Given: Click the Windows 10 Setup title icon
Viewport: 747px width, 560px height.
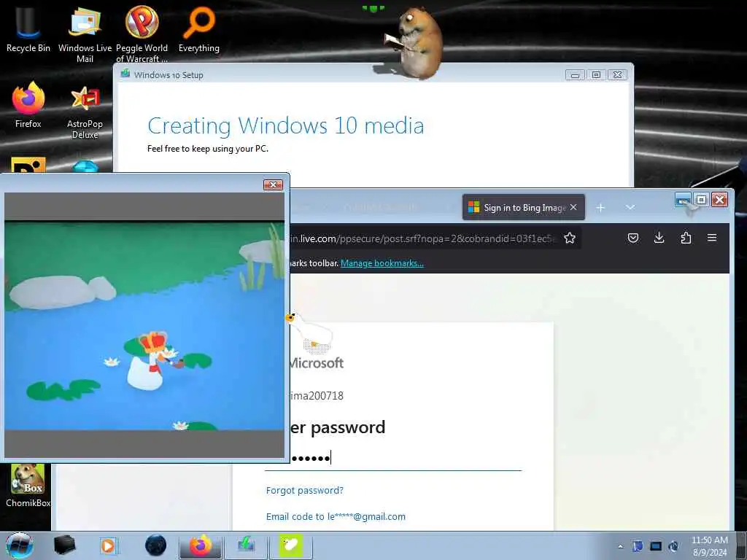Looking at the screenshot, I should [125, 74].
